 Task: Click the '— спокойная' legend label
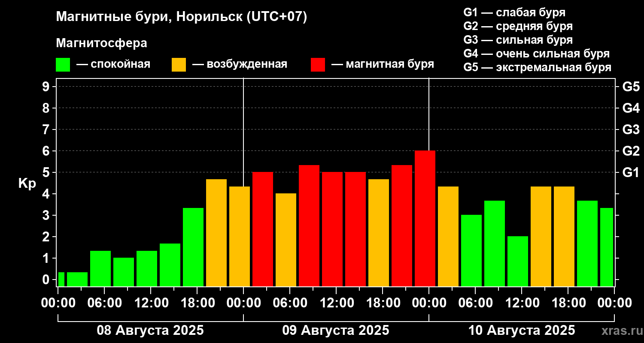point(113,65)
